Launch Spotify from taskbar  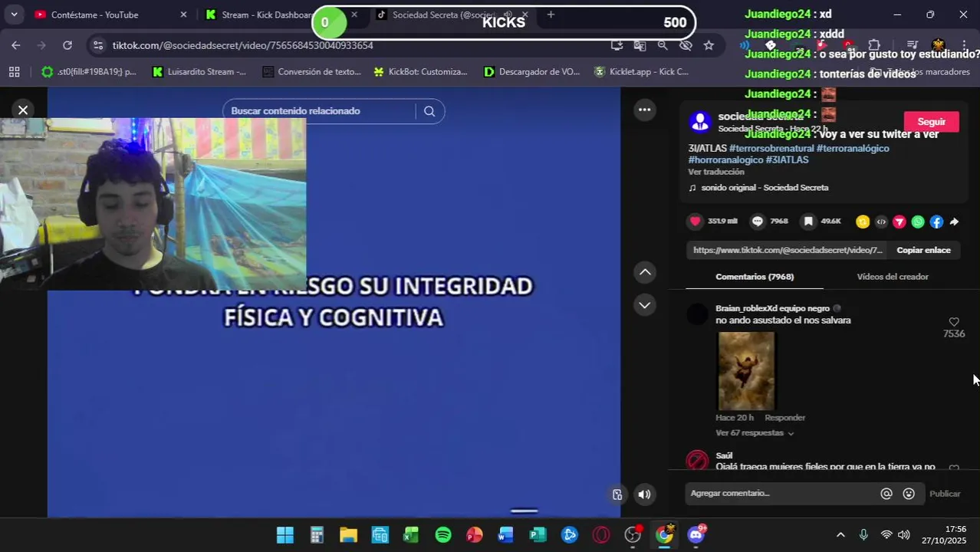click(x=443, y=535)
